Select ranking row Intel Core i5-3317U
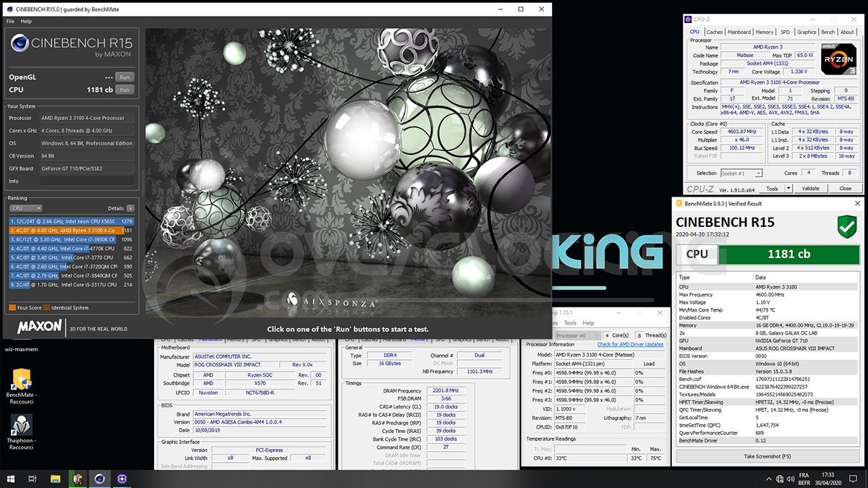 72,285
